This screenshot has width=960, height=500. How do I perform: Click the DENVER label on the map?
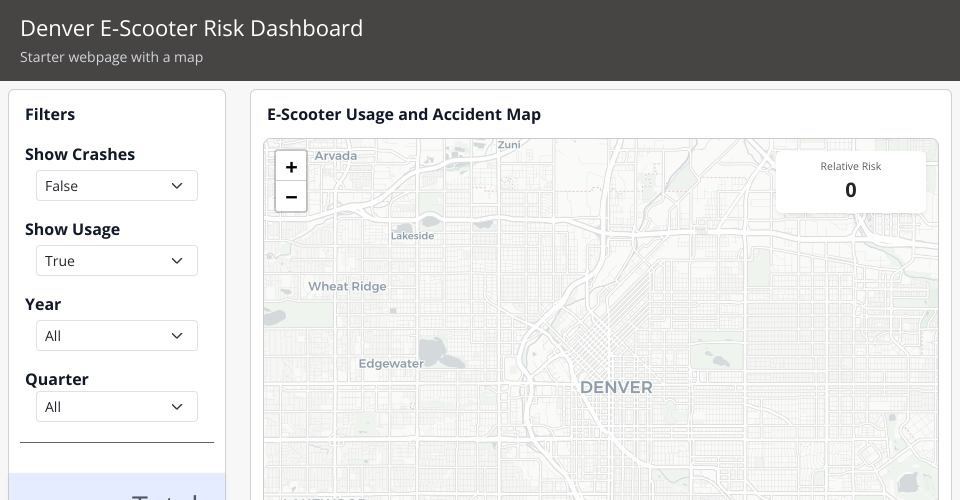coord(616,387)
